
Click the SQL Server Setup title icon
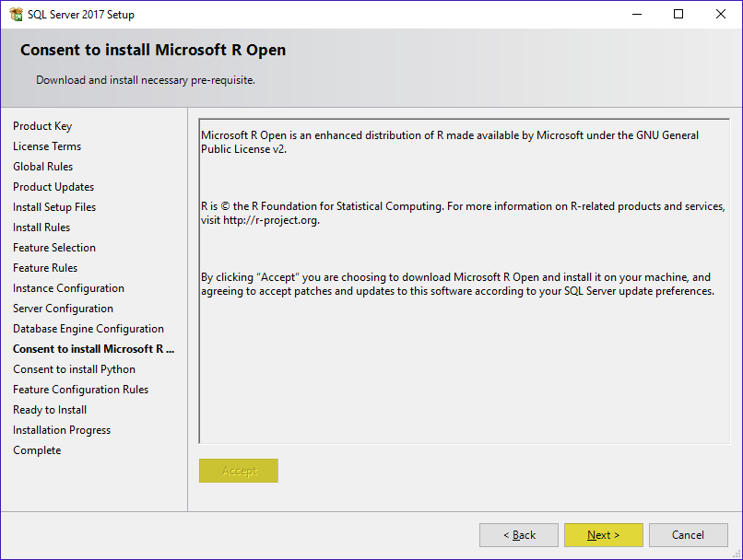click(x=16, y=14)
